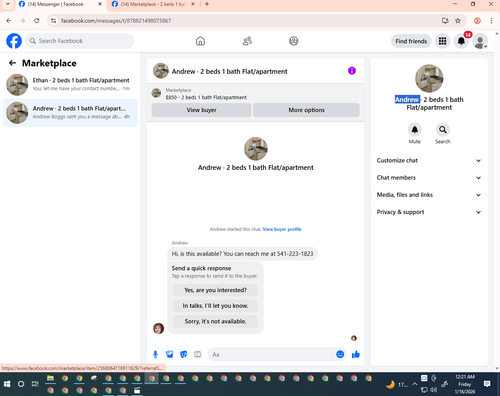This screenshot has height=396, width=500.
Task: Expand Customize chat section
Action: pyautogui.click(x=429, y=160)
